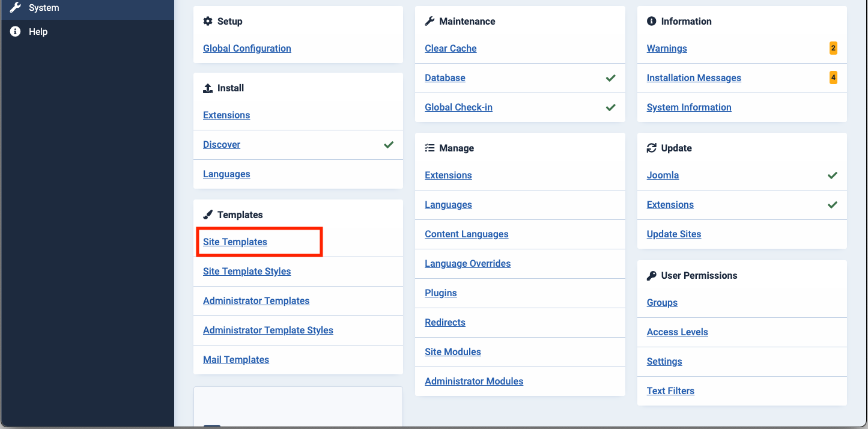Click the Manage list icon

coord(429,147)
